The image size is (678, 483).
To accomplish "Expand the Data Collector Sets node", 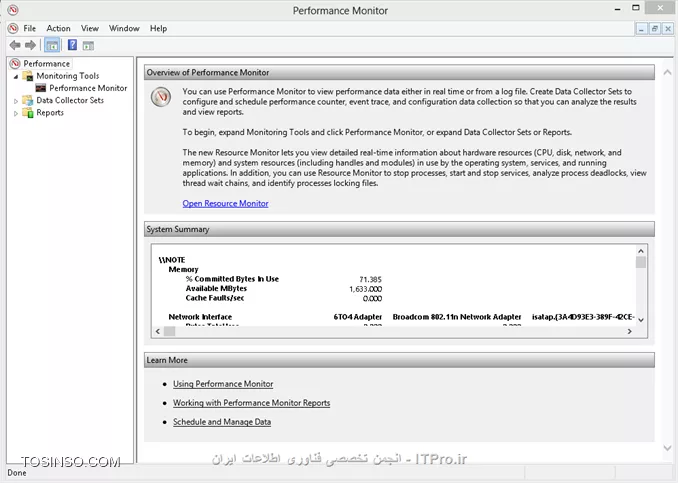I will click(16, 101).
